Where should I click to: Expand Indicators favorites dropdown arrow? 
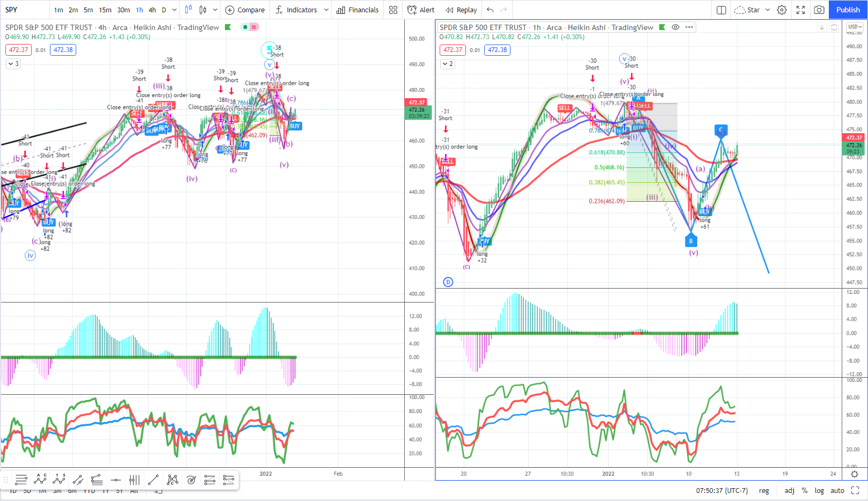[326, 10]
